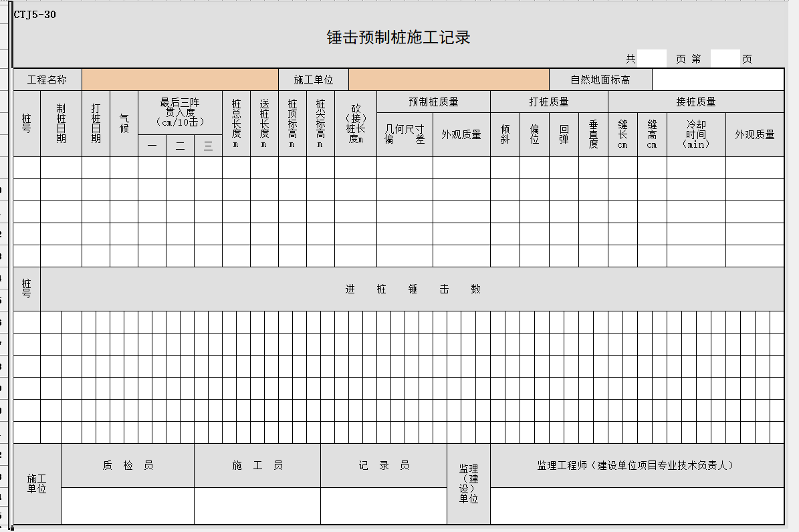The width and height of the screenshot is (799, 532).
Task: Select the empty cell under 记录员
Action: point(384,505)
